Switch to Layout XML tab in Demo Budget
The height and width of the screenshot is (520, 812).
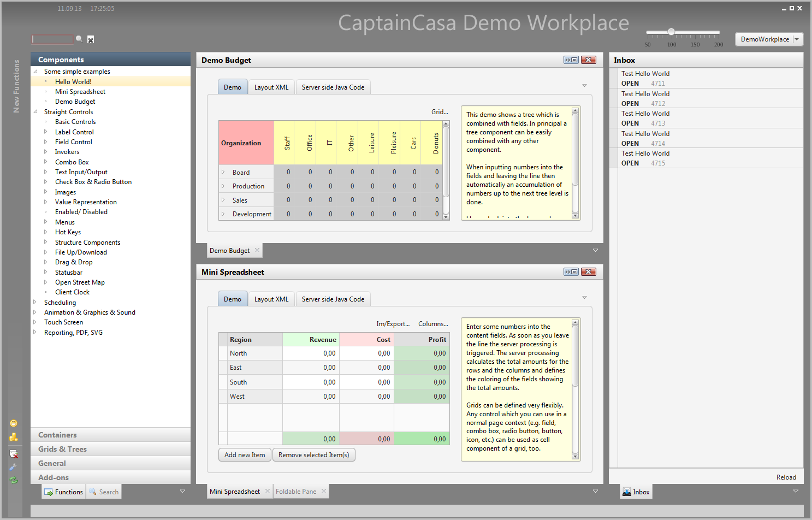271,87
